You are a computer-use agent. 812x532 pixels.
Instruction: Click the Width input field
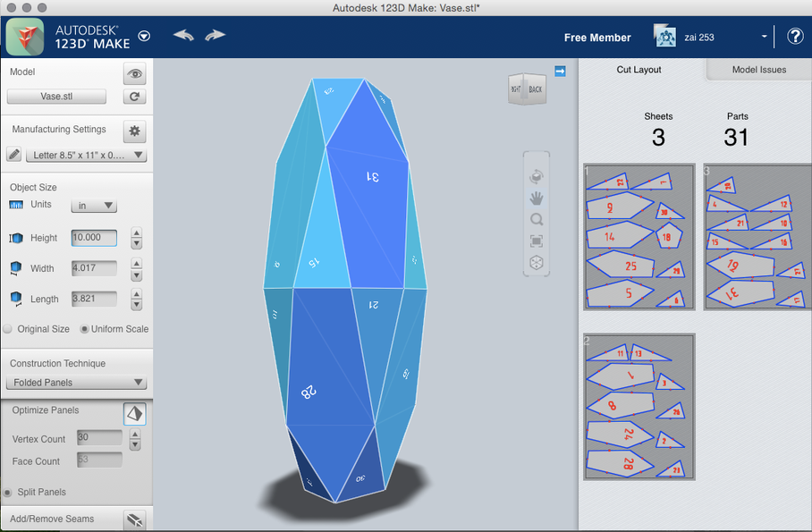(94, 268)
